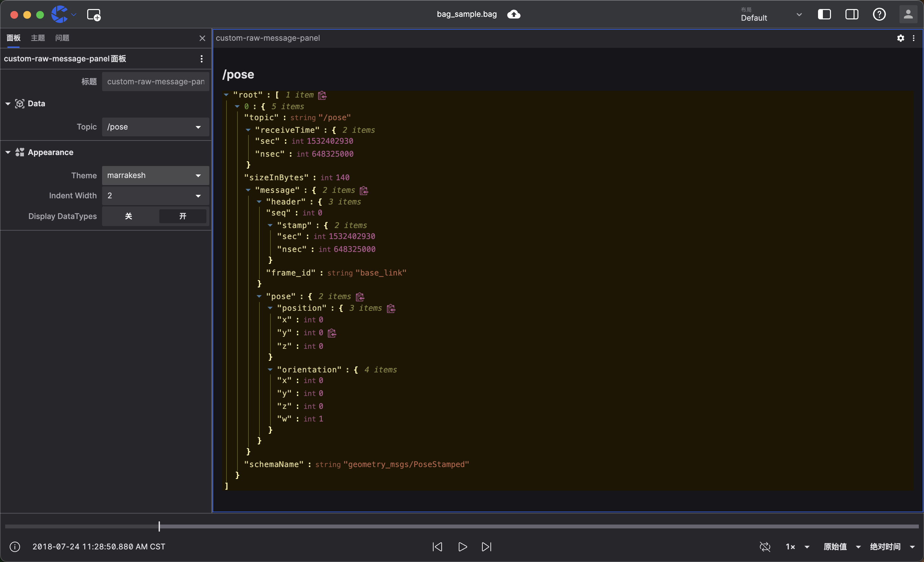Open the help question mark icon
This screenshot has height=562, width=924.
tap(879, 15)
